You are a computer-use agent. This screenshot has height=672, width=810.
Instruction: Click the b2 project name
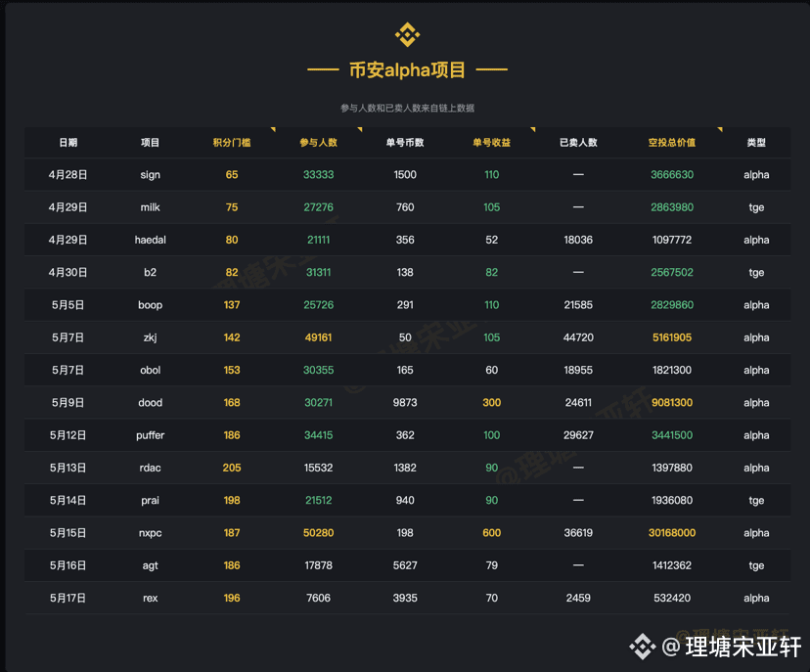(151, 272)
